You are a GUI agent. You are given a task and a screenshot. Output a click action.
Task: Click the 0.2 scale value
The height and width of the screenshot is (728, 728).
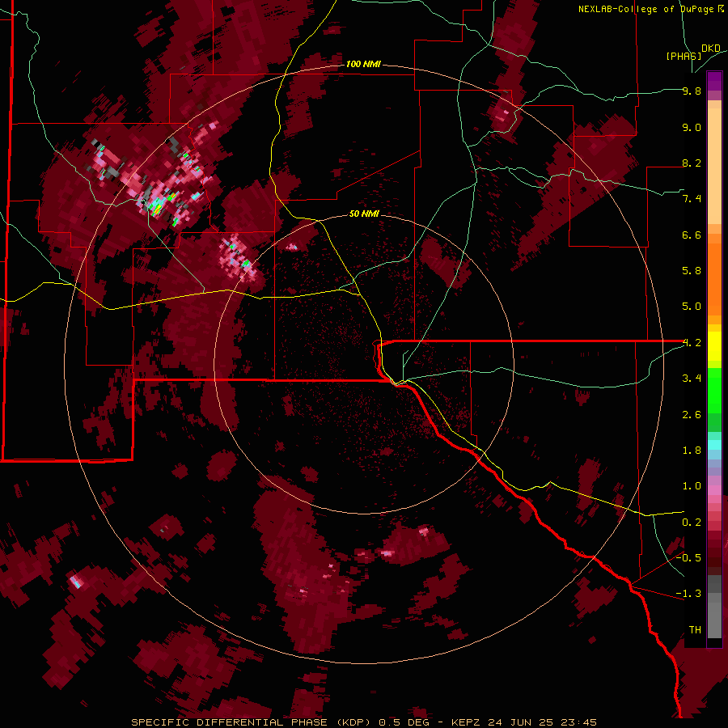point(692,523)
